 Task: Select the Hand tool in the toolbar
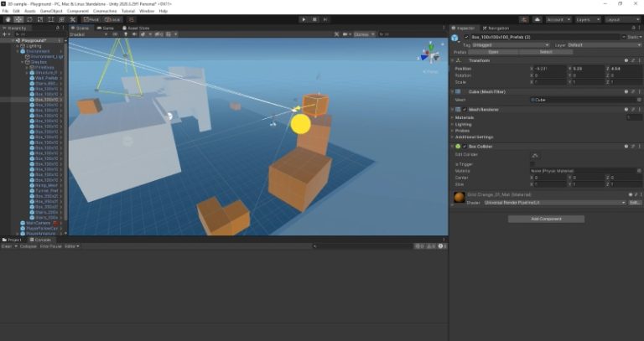(7, 18)
